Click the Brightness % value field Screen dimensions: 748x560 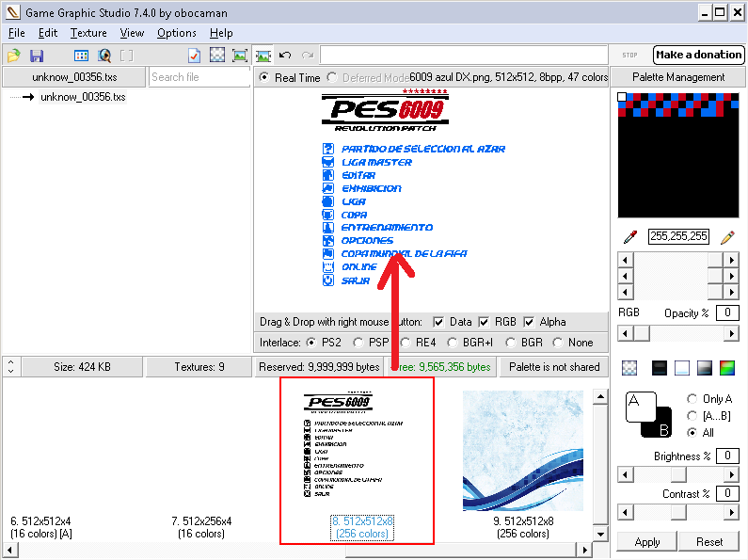pos(727,456)
